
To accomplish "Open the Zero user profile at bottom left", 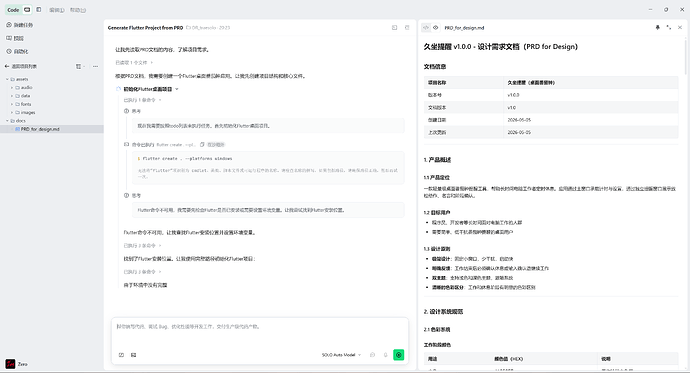I will click(16, 364).
